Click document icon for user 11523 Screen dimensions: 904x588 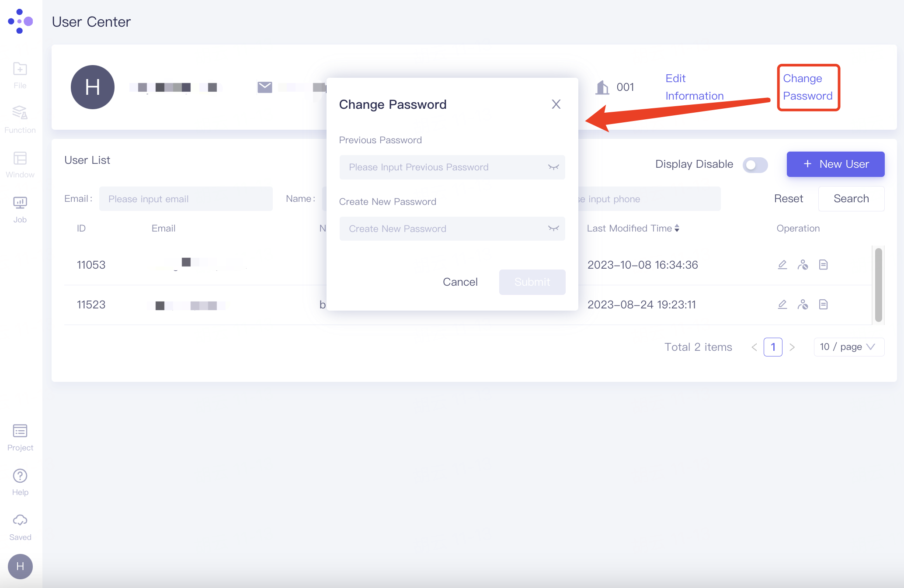click(823, 304)
